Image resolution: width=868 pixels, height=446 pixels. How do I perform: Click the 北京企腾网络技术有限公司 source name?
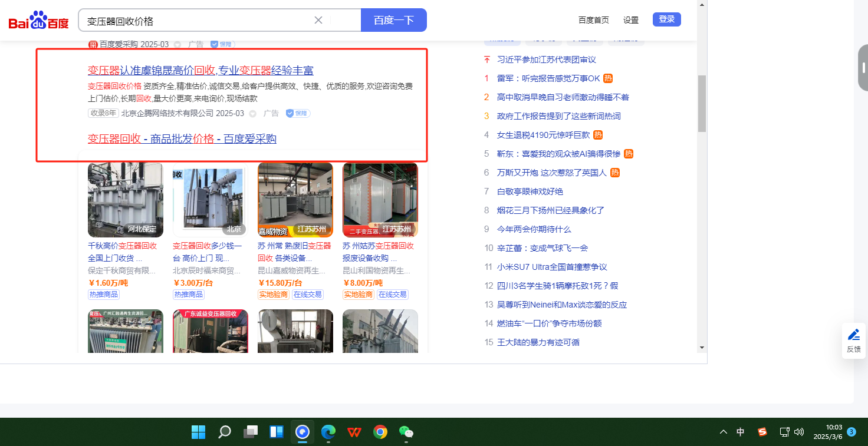167,113
